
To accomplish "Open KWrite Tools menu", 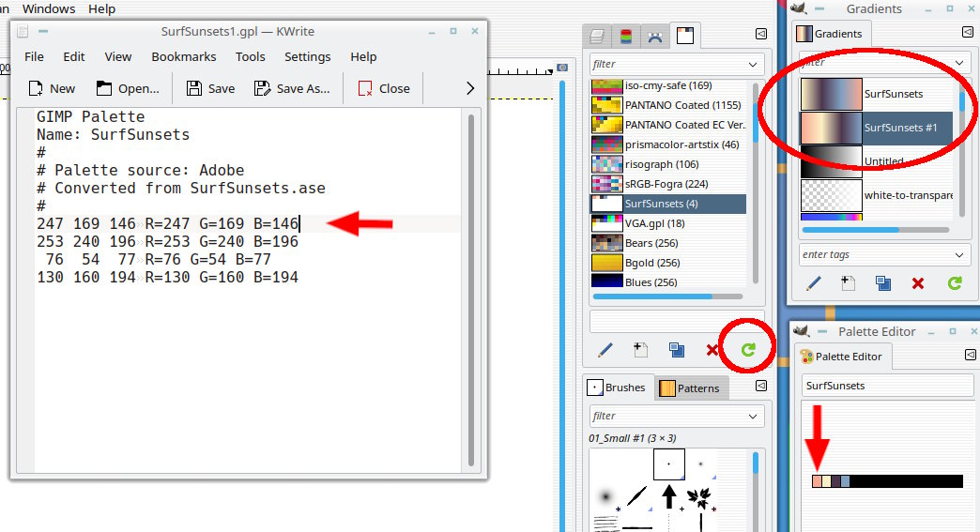I will pos(250,57).
